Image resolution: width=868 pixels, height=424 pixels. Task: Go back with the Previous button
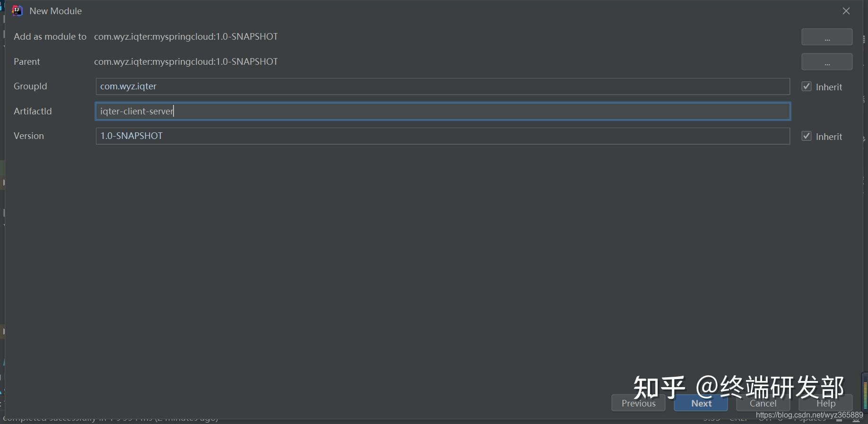point(638,403)
